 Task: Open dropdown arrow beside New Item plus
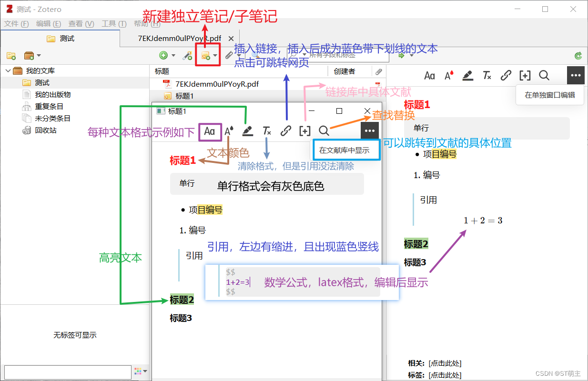click(x=173, y=56)
